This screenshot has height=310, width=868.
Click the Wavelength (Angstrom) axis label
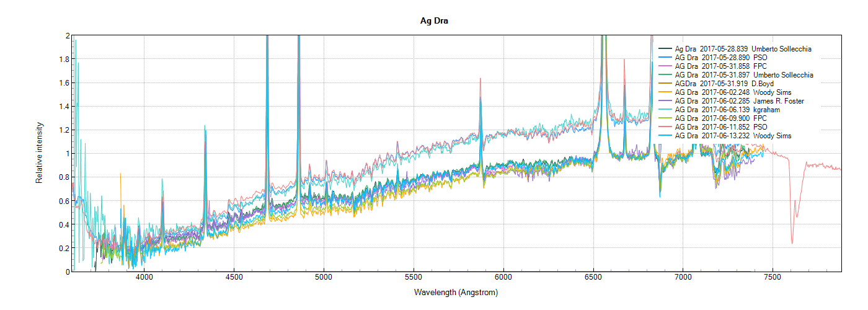[x=457, y=292]
